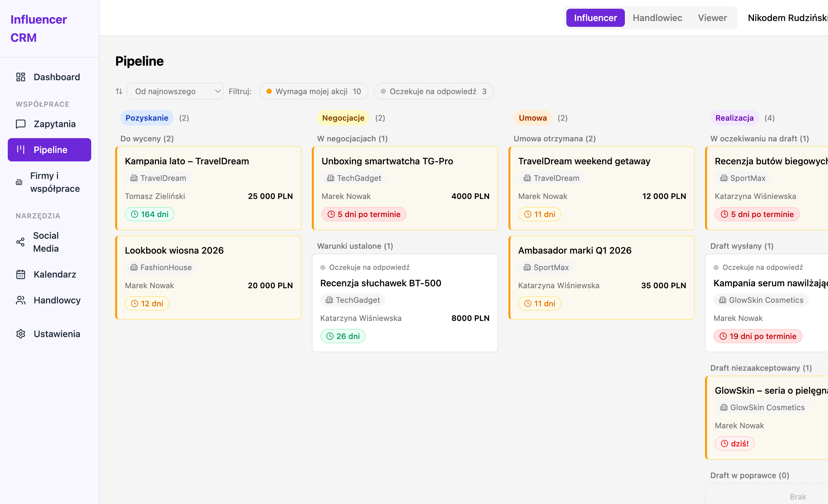Image resolution: width=828 pixels, height=504 pixels.
Task: Click the Handlowcy people icon
Action: click(x=20, y=300)
